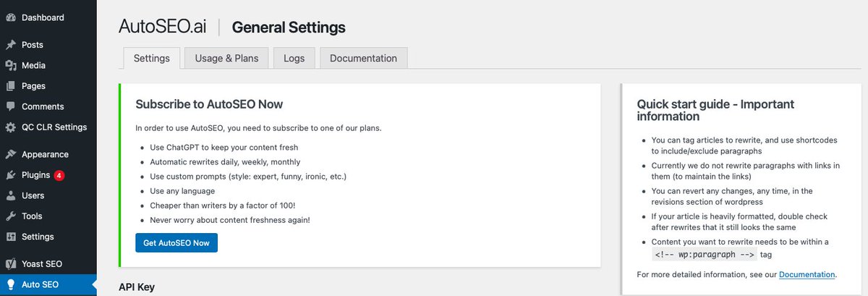Click 'Content you want to rewrite' bullet
Viewport: 868px width, 296px height.
[x=740, y=248]
